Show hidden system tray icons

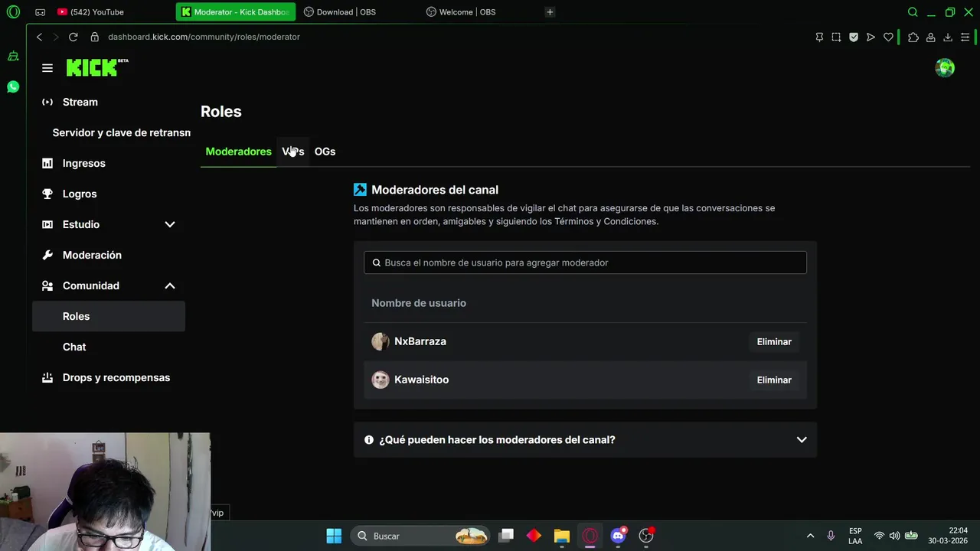(x=810, y=536)
